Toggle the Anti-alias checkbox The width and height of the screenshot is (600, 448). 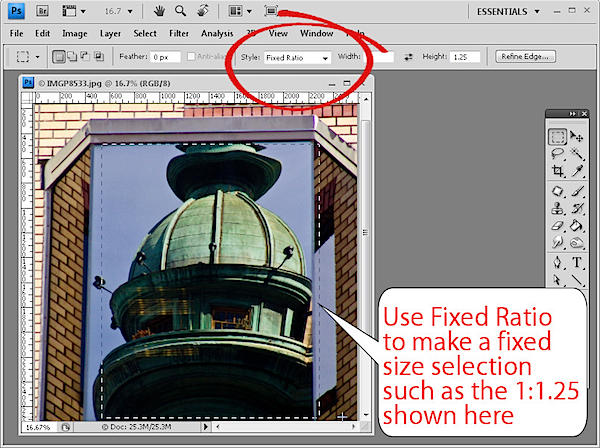click(191, 57)
